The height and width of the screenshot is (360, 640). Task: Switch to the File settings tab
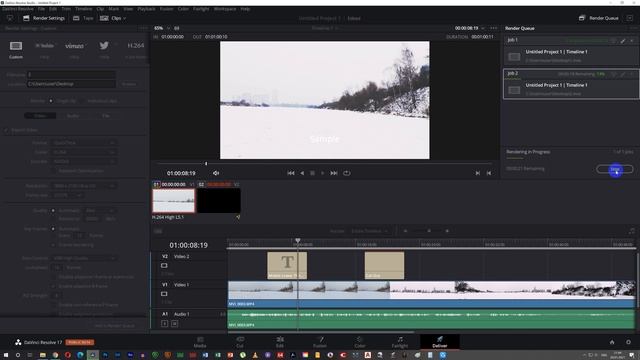pos(106,116)
